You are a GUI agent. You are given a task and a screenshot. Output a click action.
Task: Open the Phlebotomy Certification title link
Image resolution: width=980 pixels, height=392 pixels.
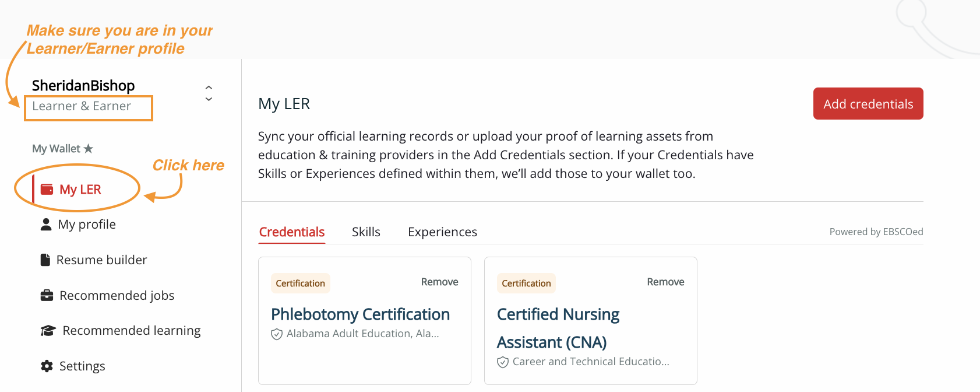(360, 314)
